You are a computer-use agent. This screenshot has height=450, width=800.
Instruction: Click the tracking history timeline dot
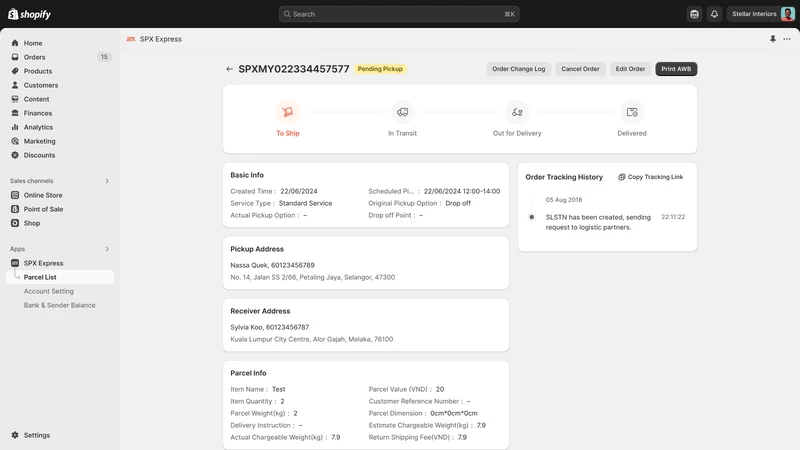pos(532,217)
